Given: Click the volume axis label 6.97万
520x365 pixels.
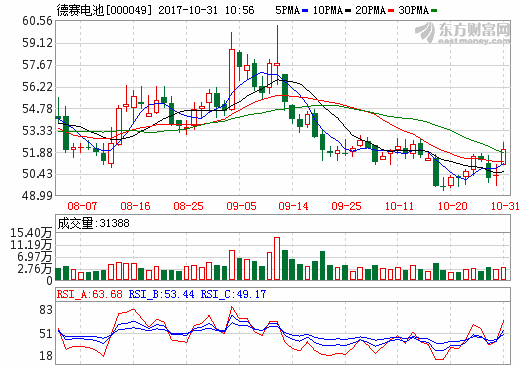Looking at the screenshot, I should pyautogui.click(x=34, y=257).
